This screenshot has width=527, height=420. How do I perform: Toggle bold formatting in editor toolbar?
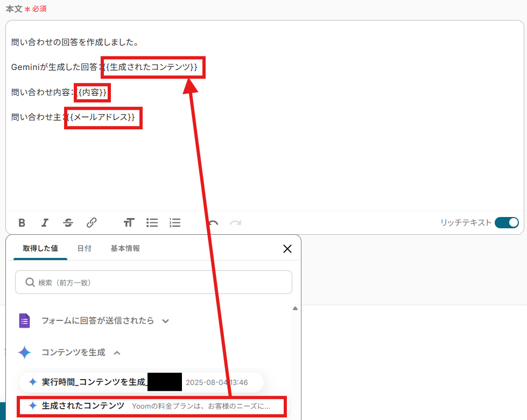click(22, 222)
